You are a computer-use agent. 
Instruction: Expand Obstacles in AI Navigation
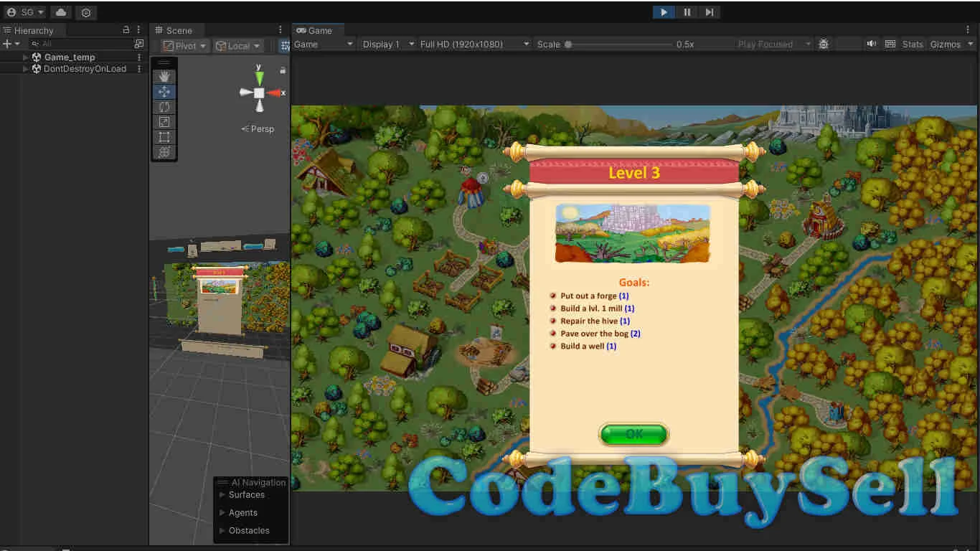coord(222,531)
